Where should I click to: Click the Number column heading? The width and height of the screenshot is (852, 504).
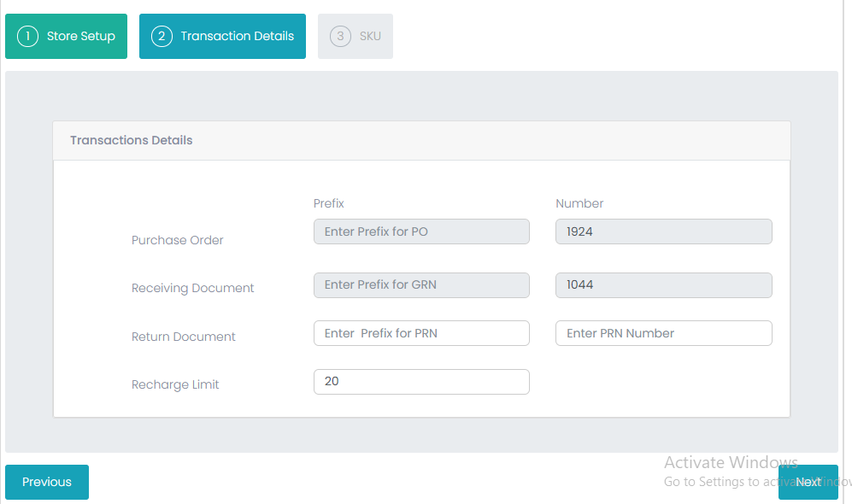click(579, 203)
